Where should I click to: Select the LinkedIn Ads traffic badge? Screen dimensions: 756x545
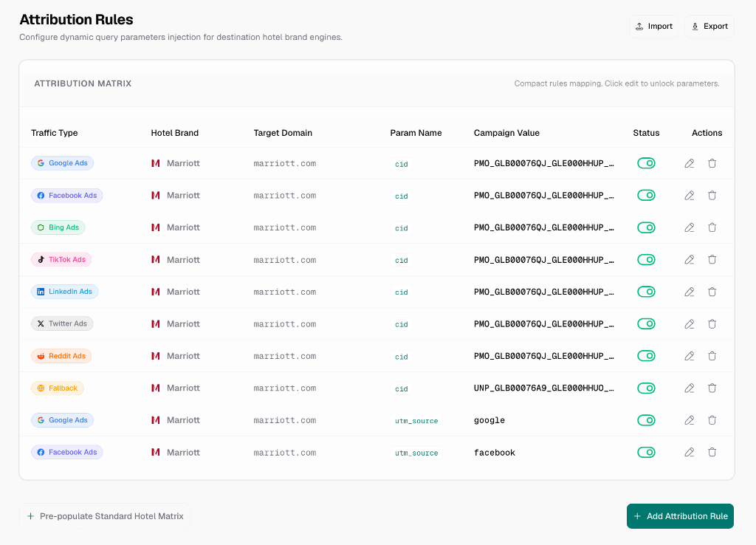click(x=65, y=292)
